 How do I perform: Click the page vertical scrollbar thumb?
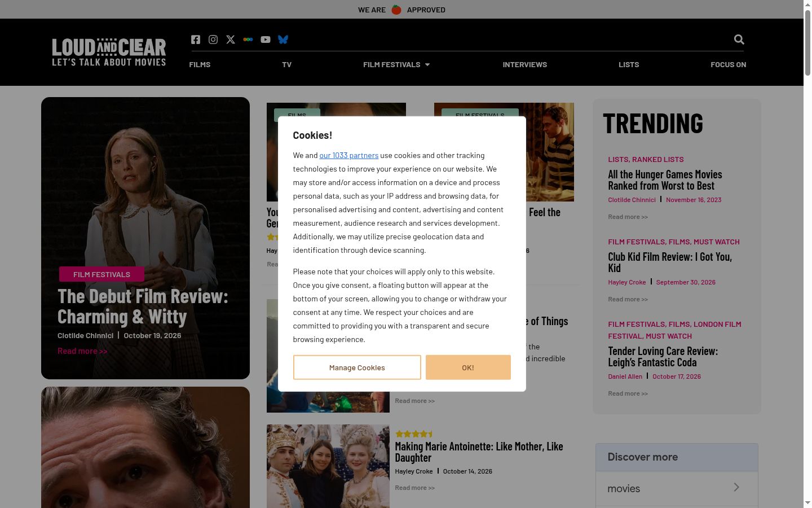pyautogui.click(x=807, y=42)
